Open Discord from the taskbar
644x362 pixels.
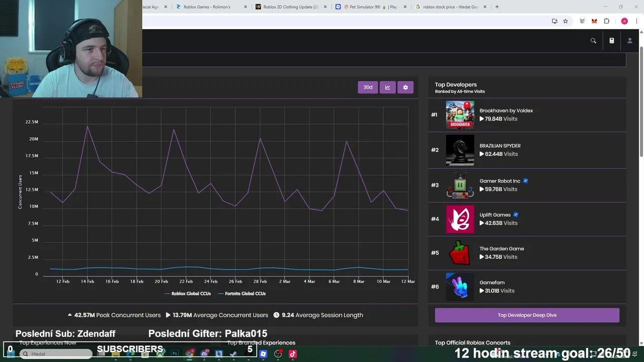point(204,354)
